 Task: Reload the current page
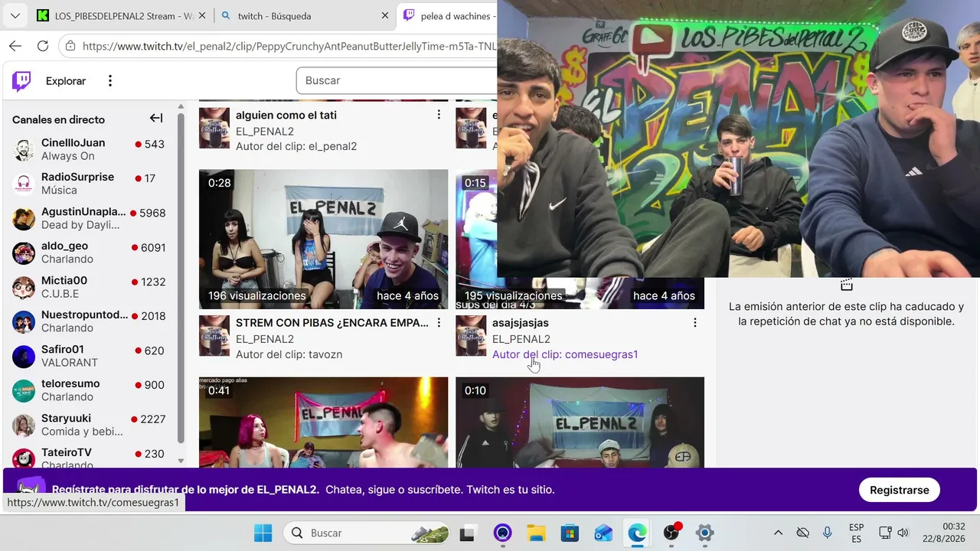(x=43, y=46)
